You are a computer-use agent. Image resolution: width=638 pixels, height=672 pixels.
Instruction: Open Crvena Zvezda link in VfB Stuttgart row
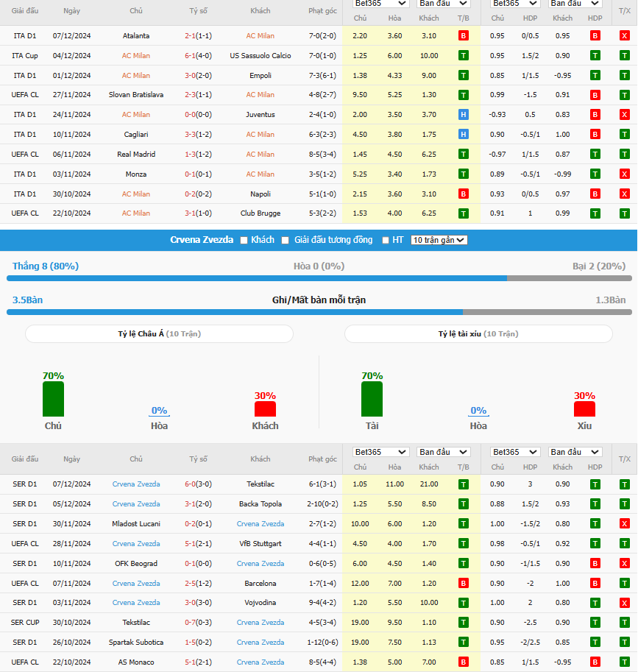pos(136,544)
